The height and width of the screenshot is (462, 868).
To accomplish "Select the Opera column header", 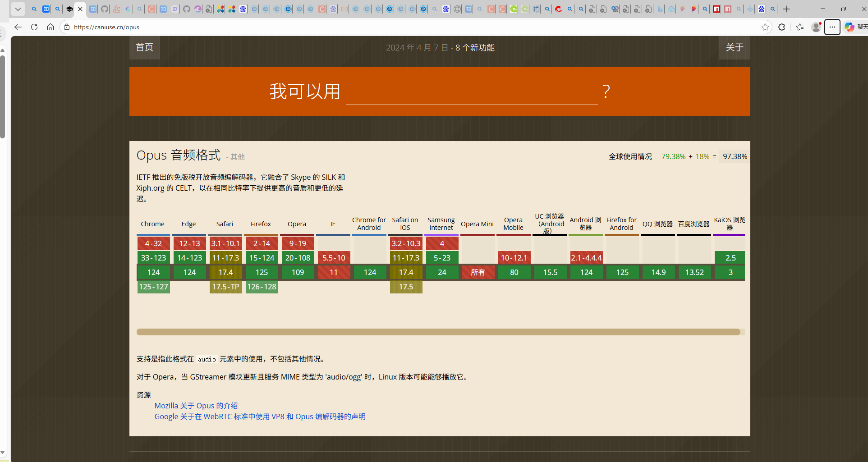I will pyautogui.click(x=297, y=224).
